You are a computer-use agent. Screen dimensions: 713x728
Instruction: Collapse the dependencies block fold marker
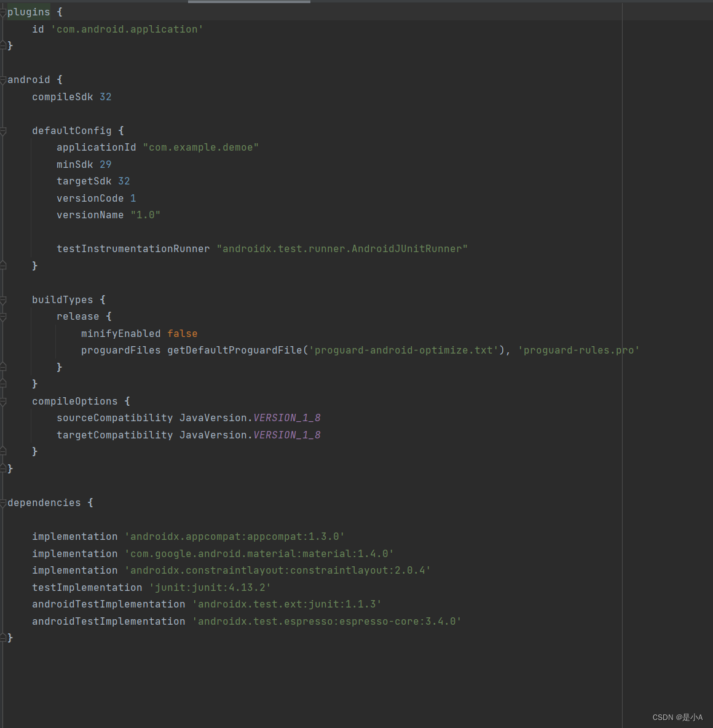(3, 503)
